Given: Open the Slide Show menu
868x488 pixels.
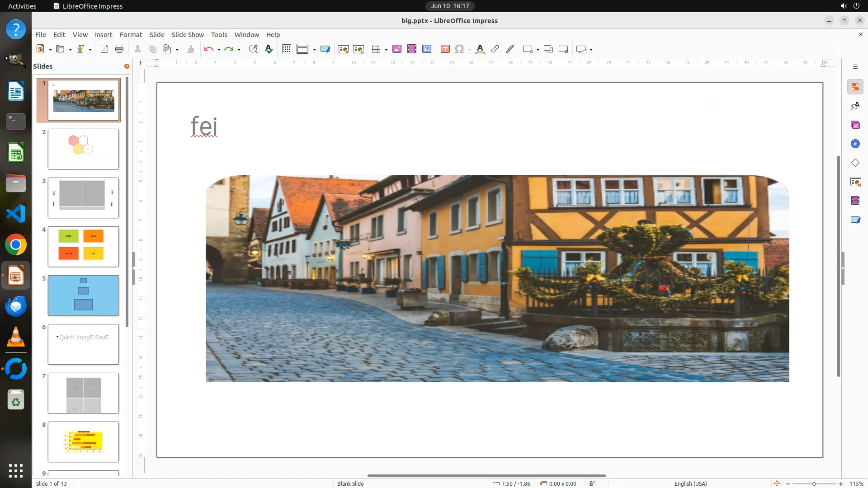Looking at the screenshot, I should coord(187,34).
